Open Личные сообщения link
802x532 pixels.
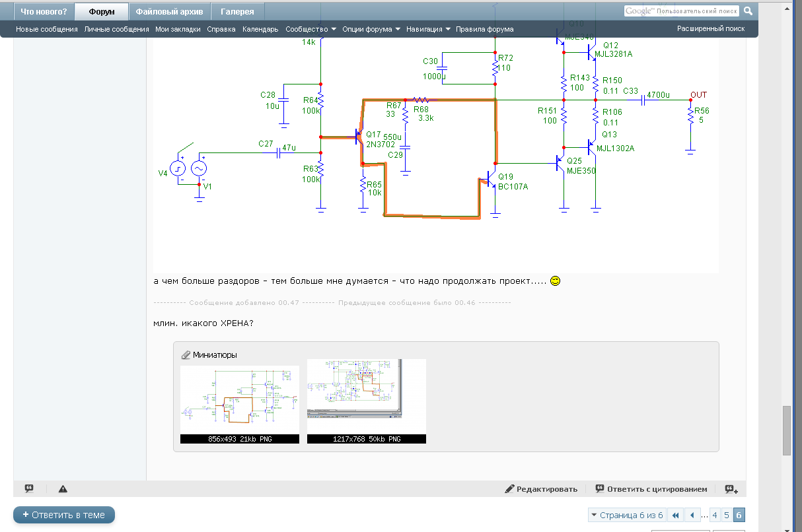[116, 29]
